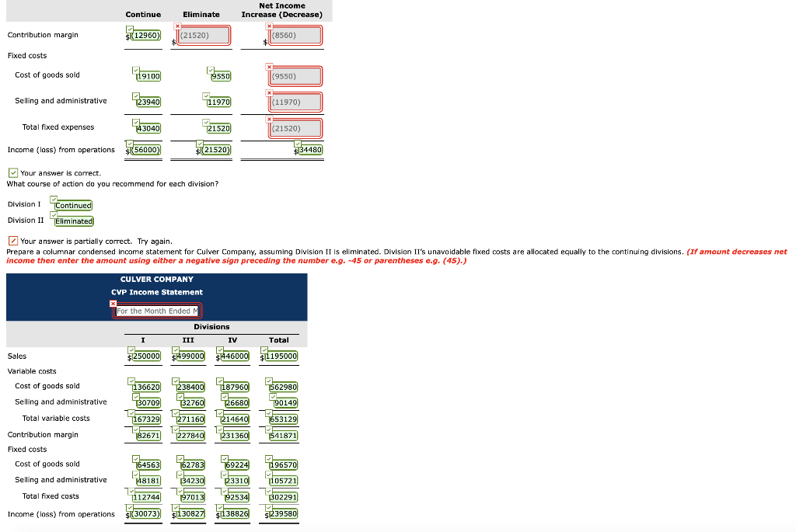
Task: Select the fixed Cost of goods sold Eliminate field 9550
Action: point(221,76)
